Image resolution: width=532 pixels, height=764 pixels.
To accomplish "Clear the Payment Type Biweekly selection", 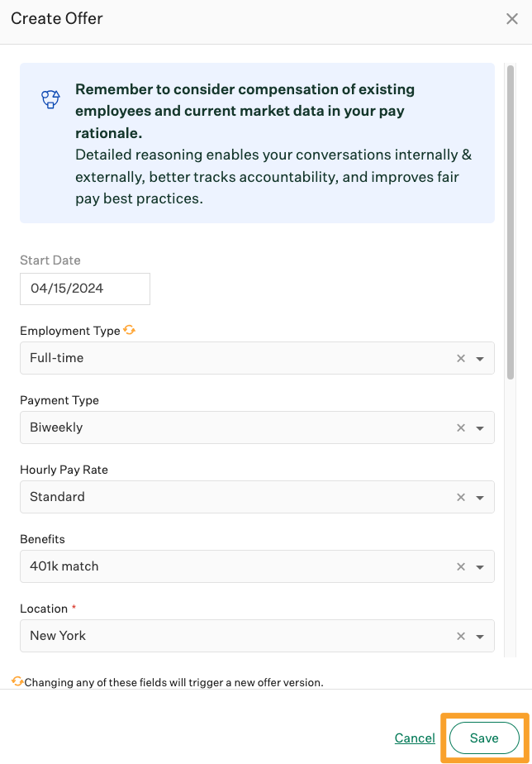I will [461, 428].
